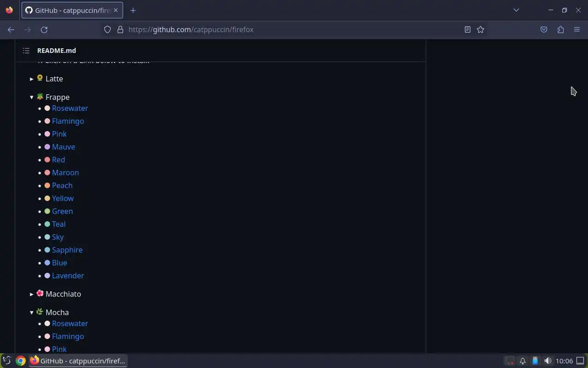Screen dimensions: 588x368
Task: Click the Mauve color dot
Action: pos(47,147)
